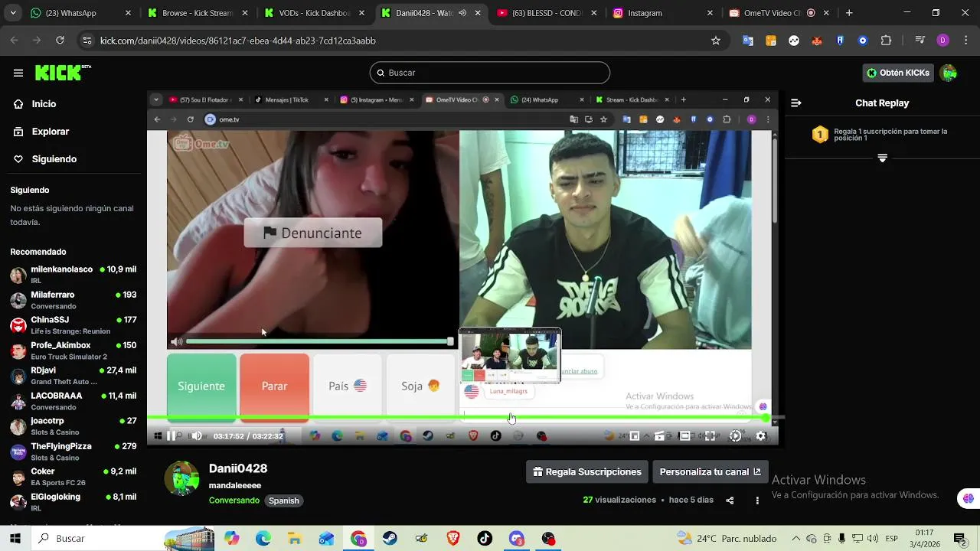Open the Extensions puzzle icon
This screenshot has width=980, height=551.
(x=886, y=41)
